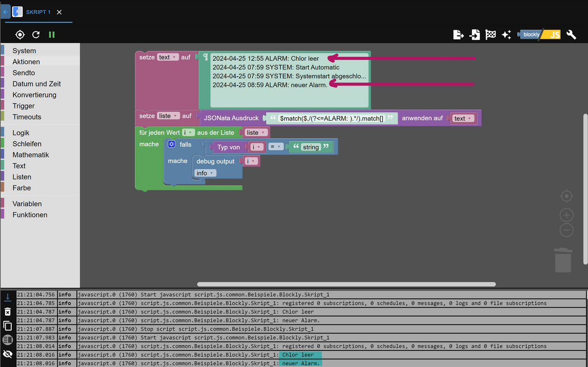
Task: Open the 'info' log level dropdown
Action: [x=205, y=173]
